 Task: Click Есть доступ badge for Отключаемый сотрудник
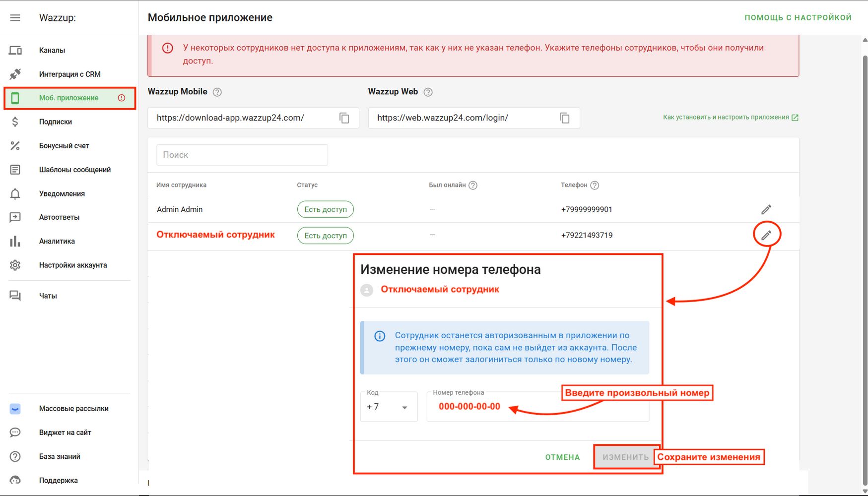click(326, 236)
